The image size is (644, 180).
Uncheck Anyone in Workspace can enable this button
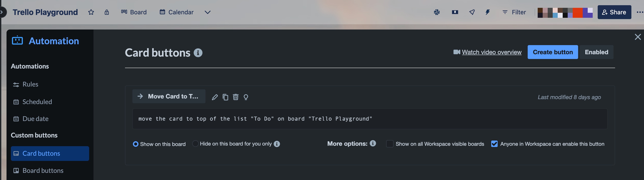[x=494, y=144]
